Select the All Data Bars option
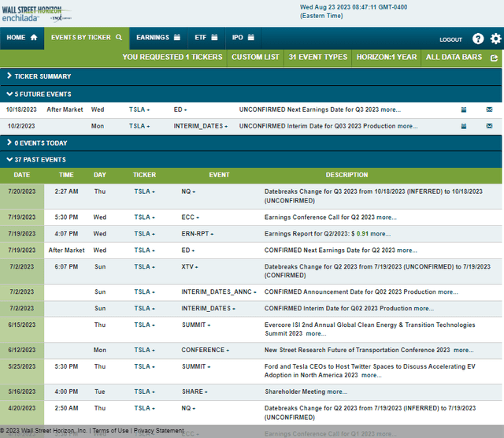This screenshot has width=504, height=438. click(454, 58)
